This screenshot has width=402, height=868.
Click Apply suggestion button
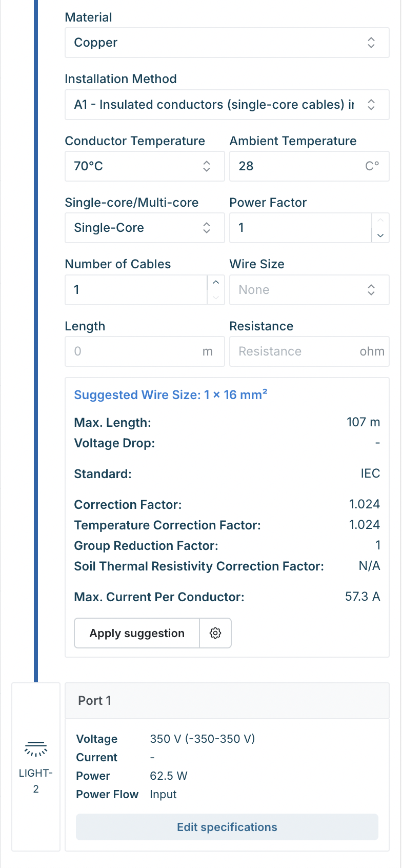click(x=137, y=633)
